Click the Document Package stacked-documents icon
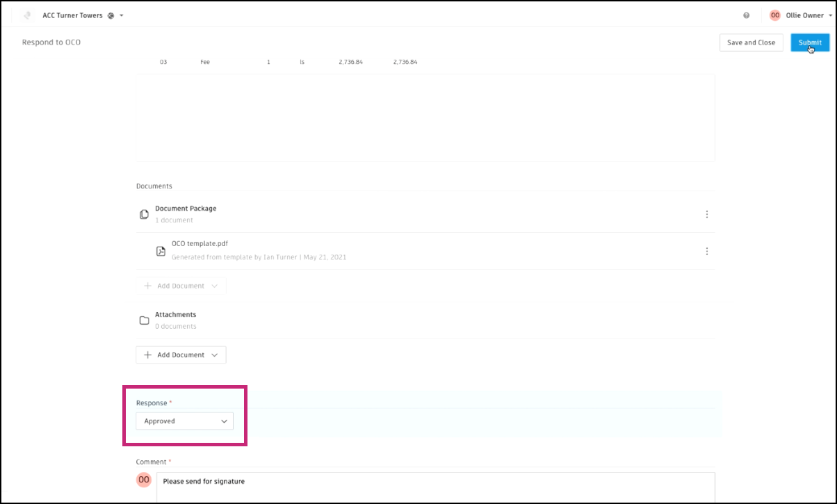 click(x=144, y=214)
